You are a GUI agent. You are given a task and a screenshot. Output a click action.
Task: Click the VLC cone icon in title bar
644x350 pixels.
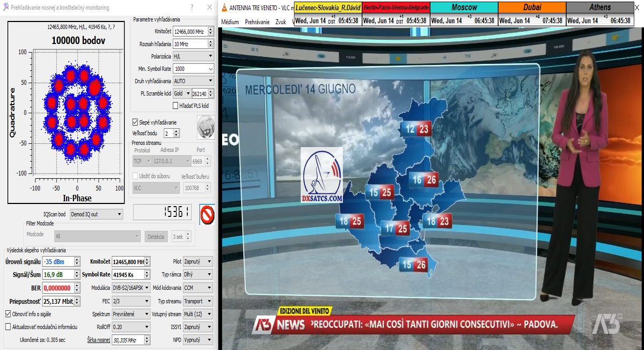click(x=224, y=8)
